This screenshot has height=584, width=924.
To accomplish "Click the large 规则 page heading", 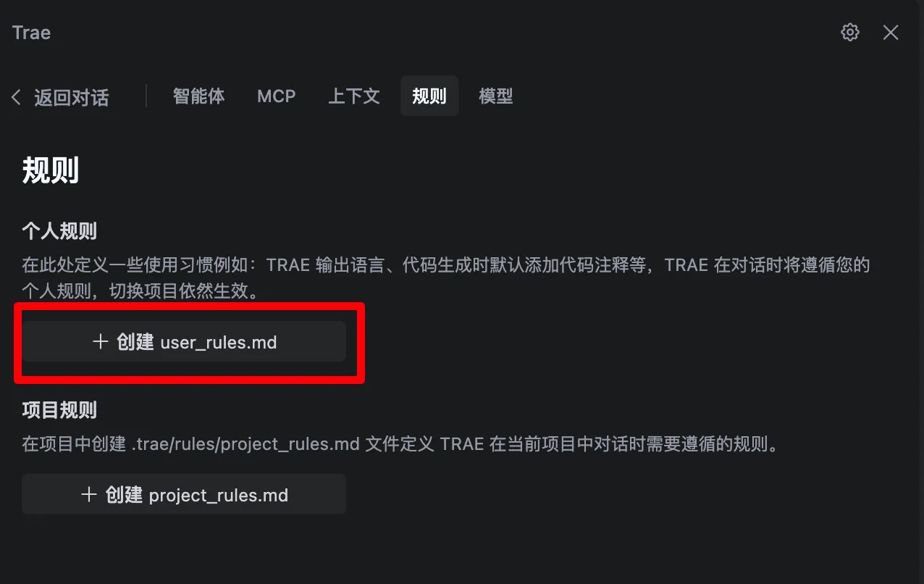I will (x=51, y=171).
